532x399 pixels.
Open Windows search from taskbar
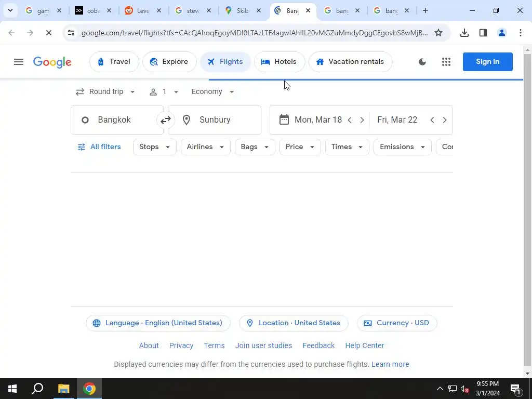(x=37, y=389)
